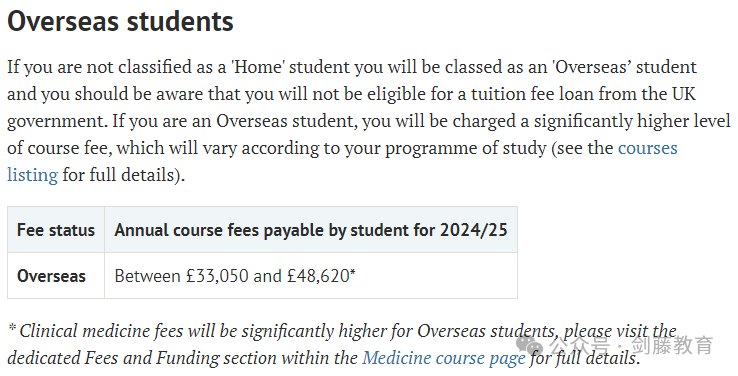
Task: Open the blue 'courses' link
Action: tap(648, 148)
